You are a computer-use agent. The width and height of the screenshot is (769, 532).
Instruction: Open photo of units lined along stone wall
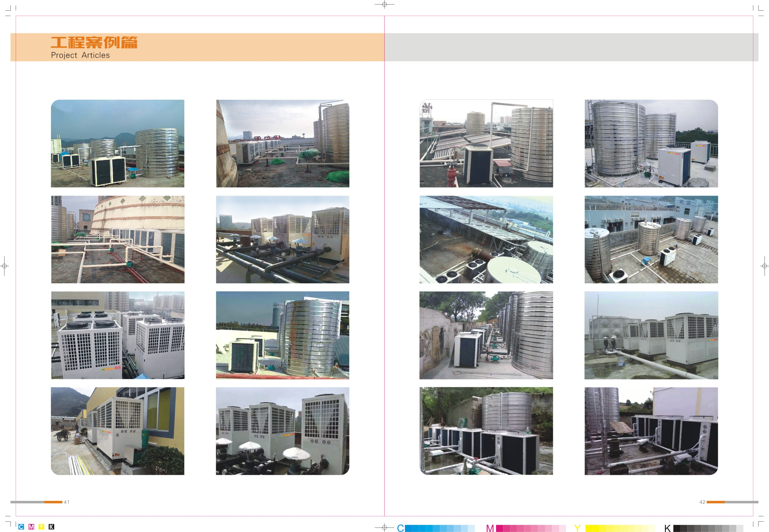pos(486,335)
